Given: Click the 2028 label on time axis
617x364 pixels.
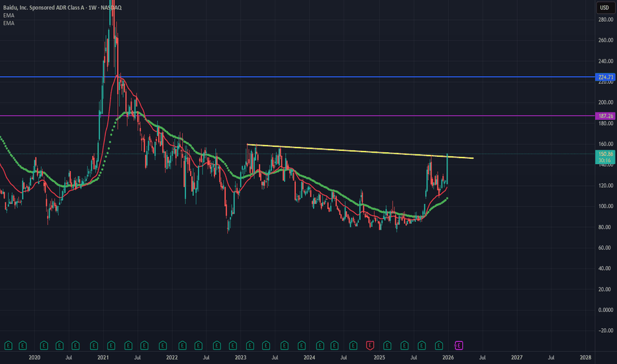Looking at the screenshot, I should (x=585, y=357).
